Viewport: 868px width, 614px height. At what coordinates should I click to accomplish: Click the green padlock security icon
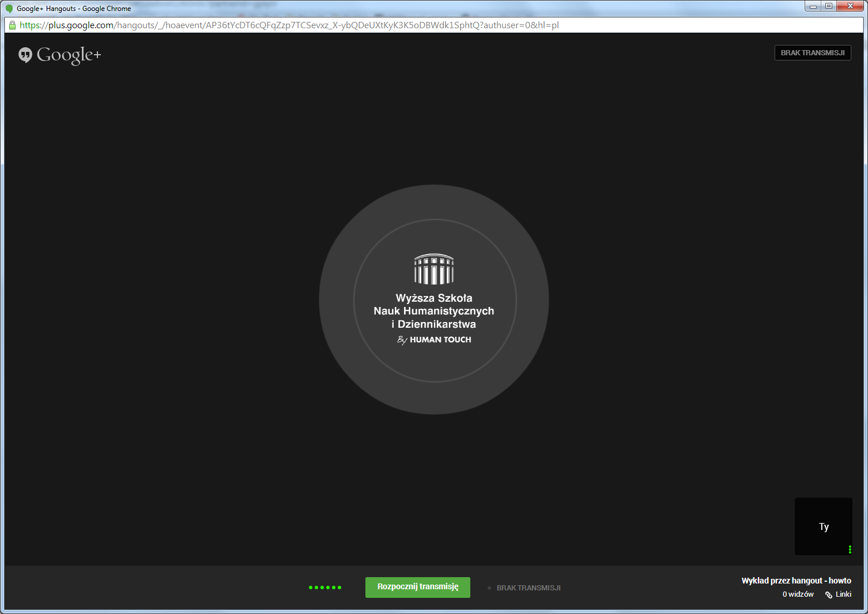12,25
